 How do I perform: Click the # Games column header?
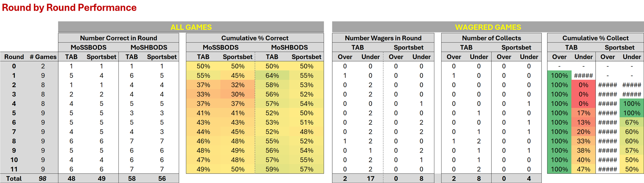[43, 57]
